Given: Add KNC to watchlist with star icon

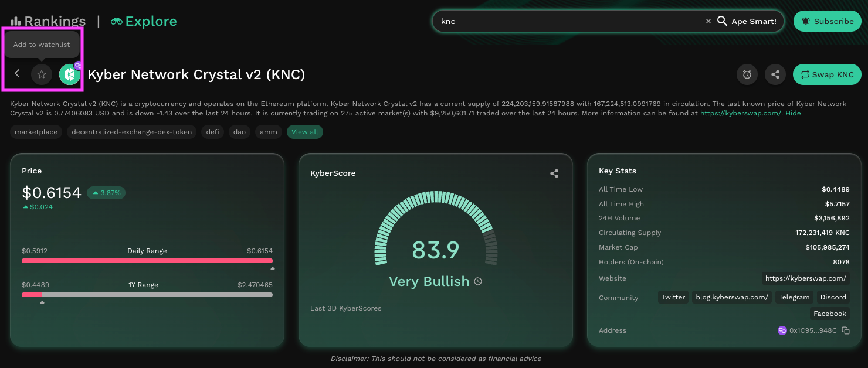Looking at the screenshot, I should coord(42,74).
